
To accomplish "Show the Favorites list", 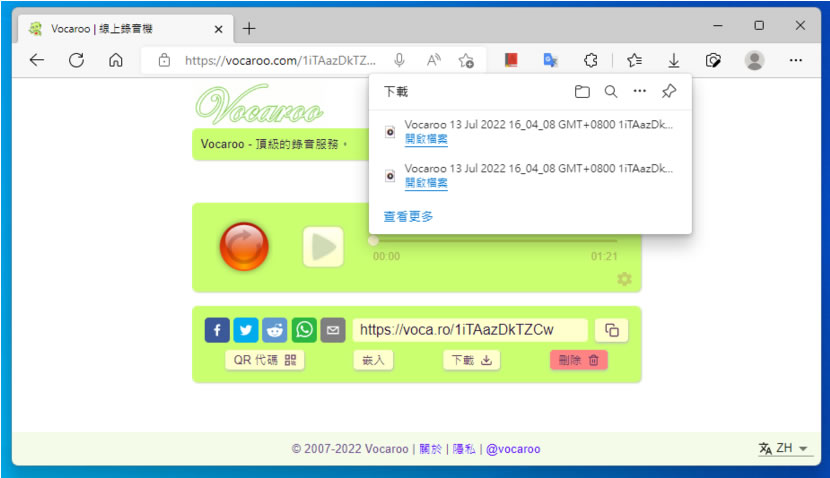I will (x=634, y=60).
